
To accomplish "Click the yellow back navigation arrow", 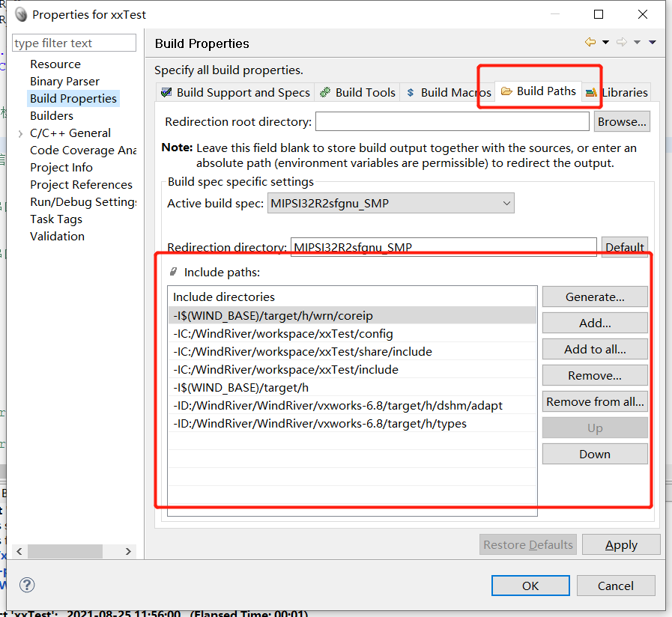I will (x=590, y=43).
